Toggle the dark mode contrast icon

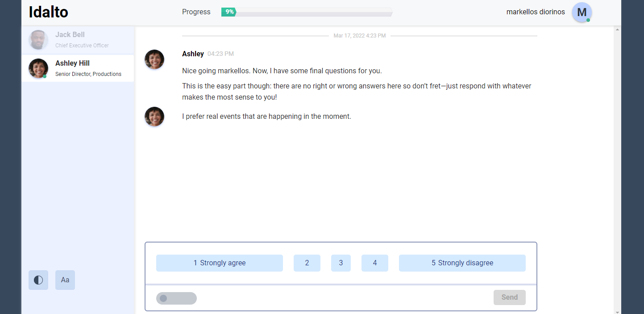click(38, 280)
